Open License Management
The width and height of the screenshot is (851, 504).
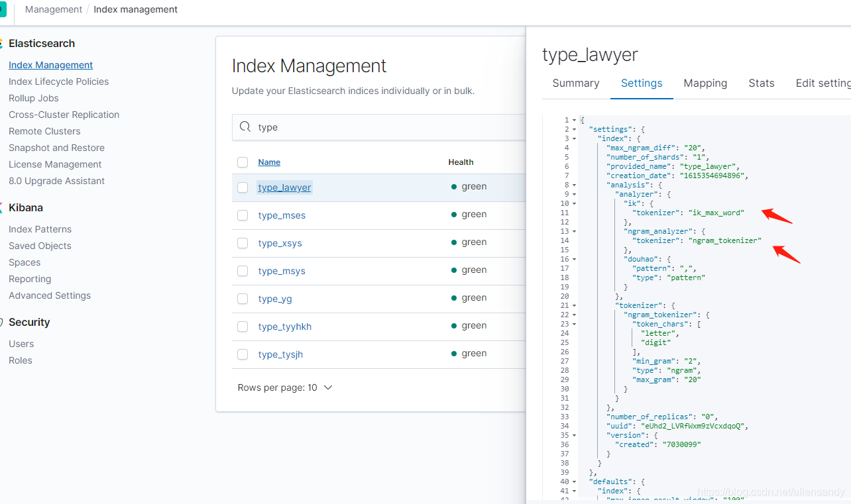(x=55, y=164)
